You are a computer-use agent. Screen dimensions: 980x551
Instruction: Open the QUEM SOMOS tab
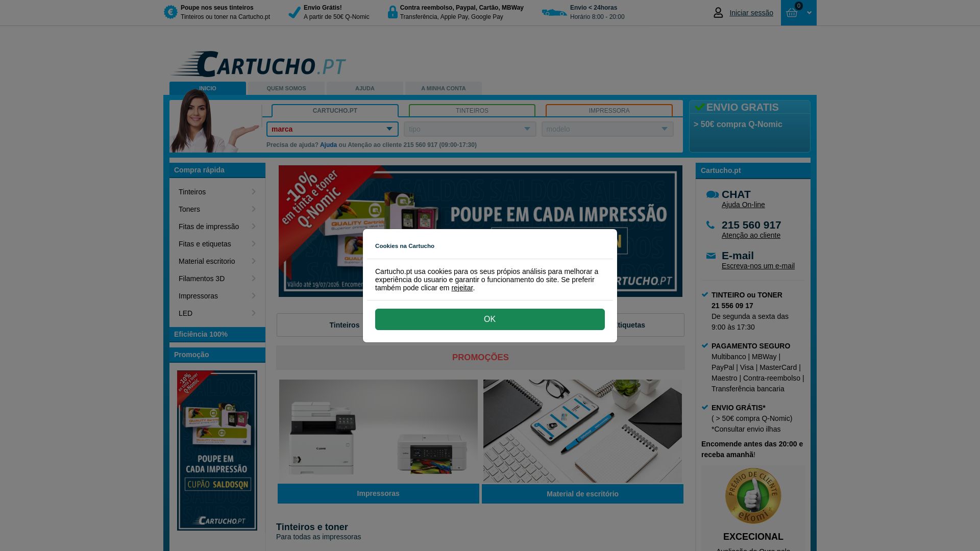[x=286, y=88]
